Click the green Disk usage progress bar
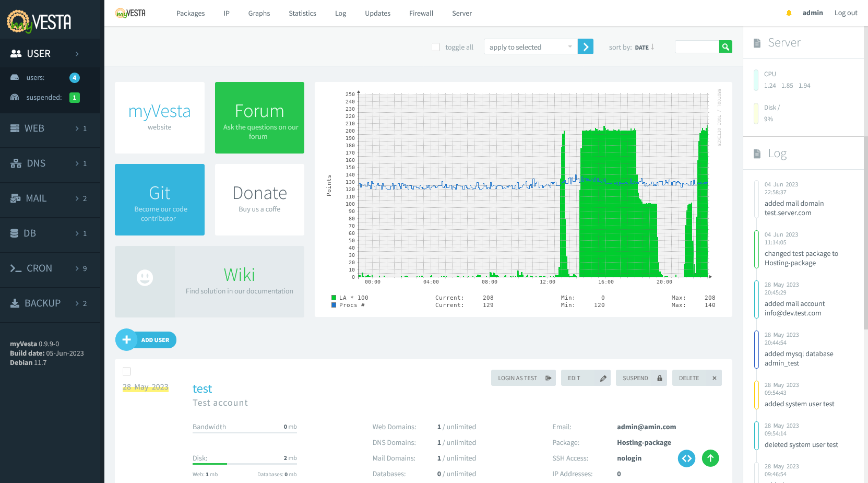This screenshot has height=483, width=868. click(x=211, y=463)
